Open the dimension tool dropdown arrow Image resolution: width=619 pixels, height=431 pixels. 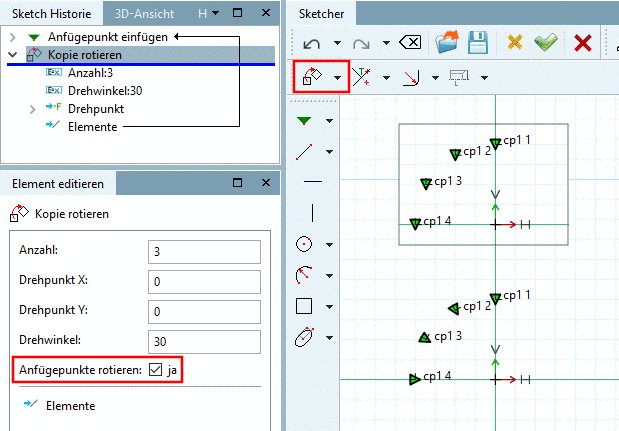point(484,78)
